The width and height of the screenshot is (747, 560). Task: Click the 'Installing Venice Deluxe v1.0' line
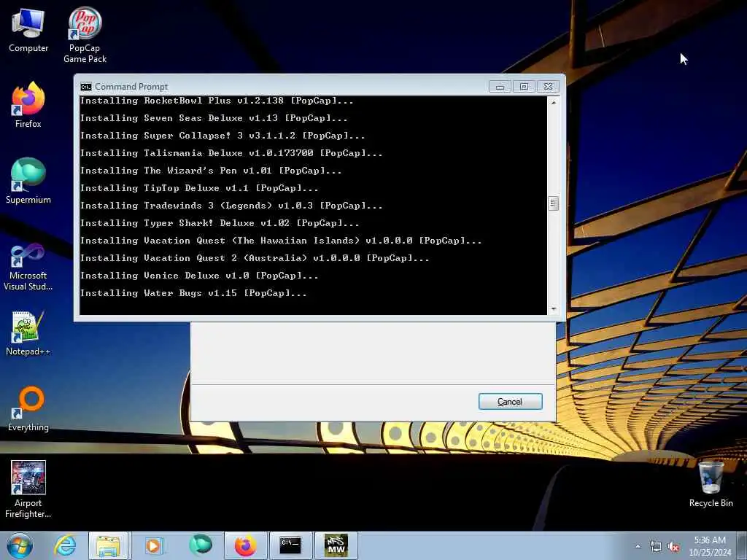[199, 276]
